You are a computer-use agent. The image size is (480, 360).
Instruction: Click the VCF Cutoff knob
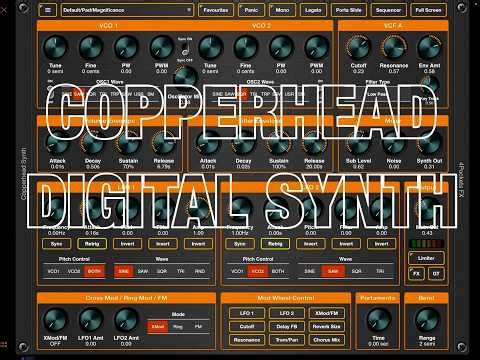358,48
